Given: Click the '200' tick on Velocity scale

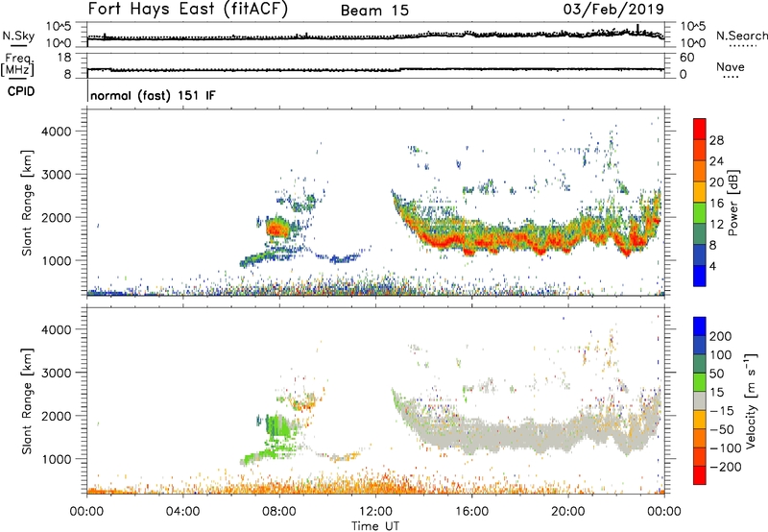Looking at the screenshot, I should point(721,336).
